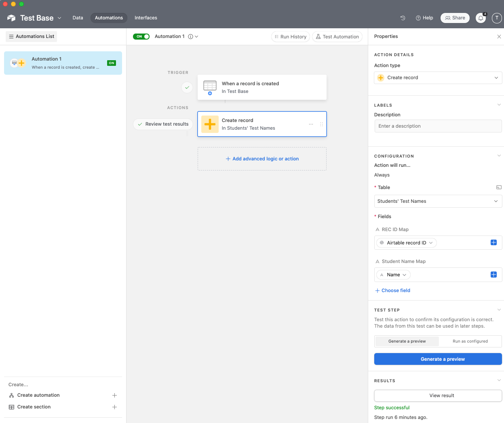Click the Create record drag handle
The image size is (504, 423).
point(321,124)
